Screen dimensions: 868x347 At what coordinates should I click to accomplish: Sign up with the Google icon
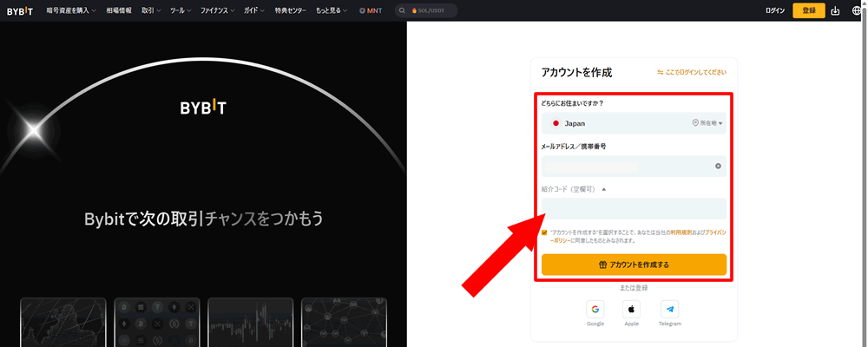point(595,309)
